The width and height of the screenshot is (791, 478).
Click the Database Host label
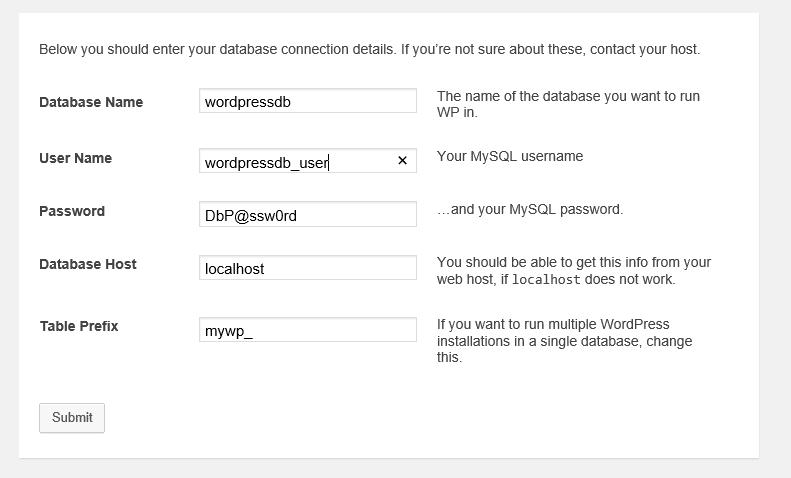[88, 264]
